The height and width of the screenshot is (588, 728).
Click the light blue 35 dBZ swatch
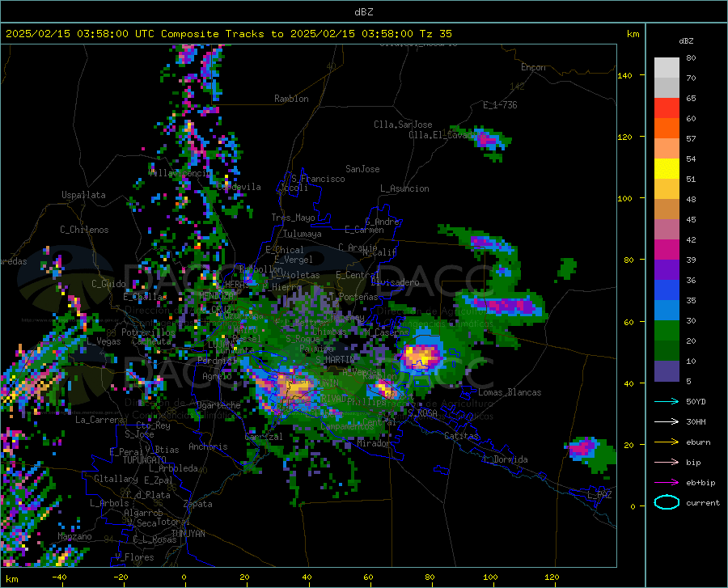pyautogui.click(x=667, y=310)
